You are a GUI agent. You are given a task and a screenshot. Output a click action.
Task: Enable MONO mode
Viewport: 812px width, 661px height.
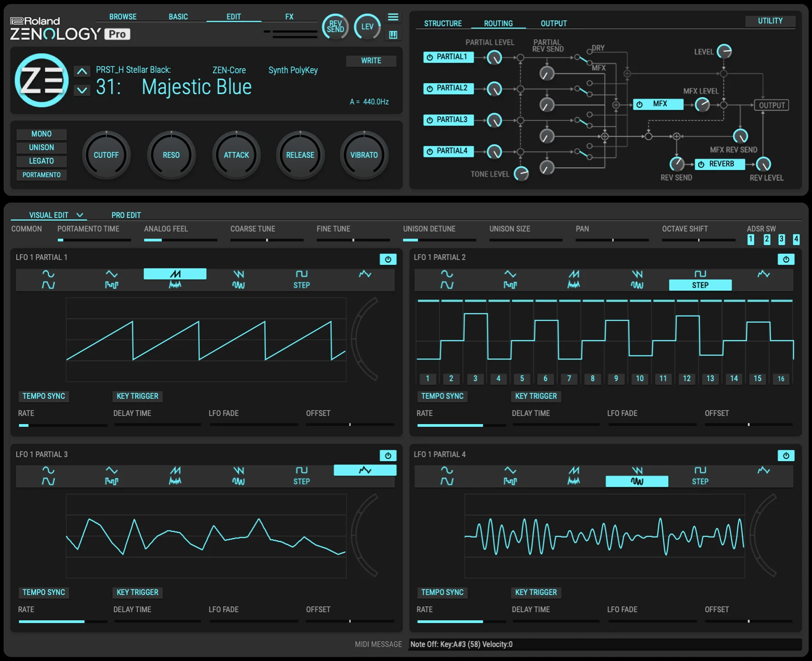pyautogui.click(x=42, y=134)
